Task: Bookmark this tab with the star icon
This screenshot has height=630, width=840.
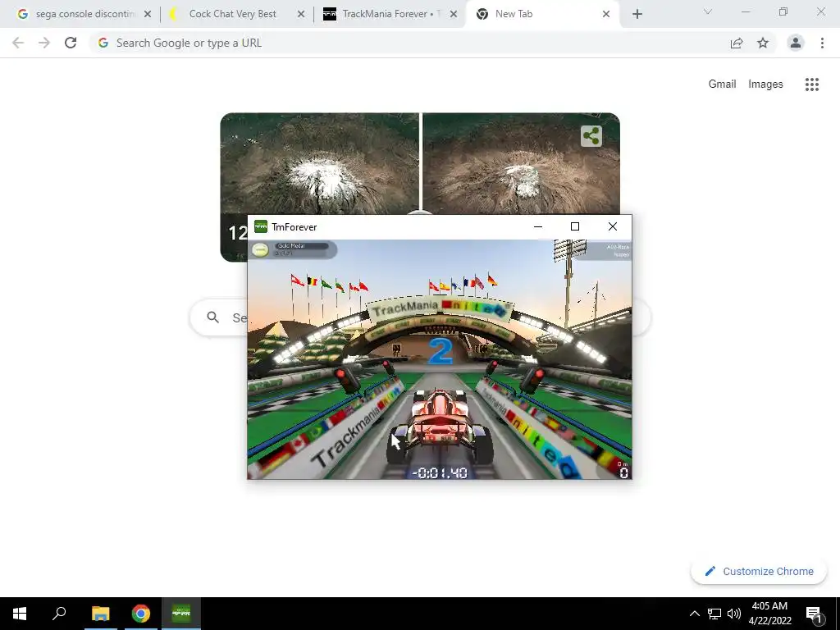Action: coord(763,43)
